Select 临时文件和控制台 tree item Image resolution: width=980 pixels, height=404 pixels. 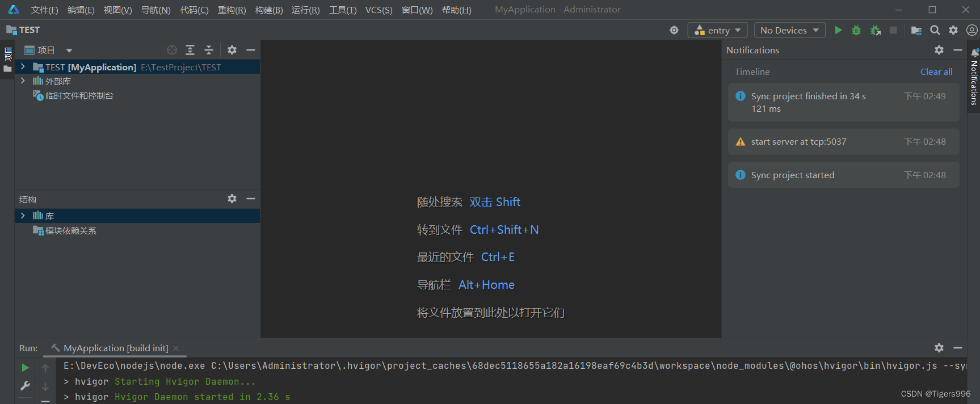pyautogui.click(x=79, y=95)
